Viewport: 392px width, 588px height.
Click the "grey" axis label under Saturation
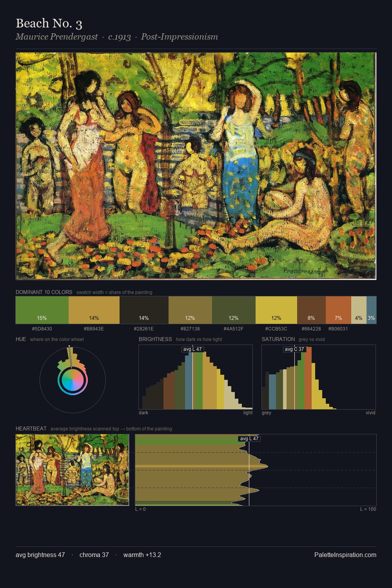click(267, 413)
